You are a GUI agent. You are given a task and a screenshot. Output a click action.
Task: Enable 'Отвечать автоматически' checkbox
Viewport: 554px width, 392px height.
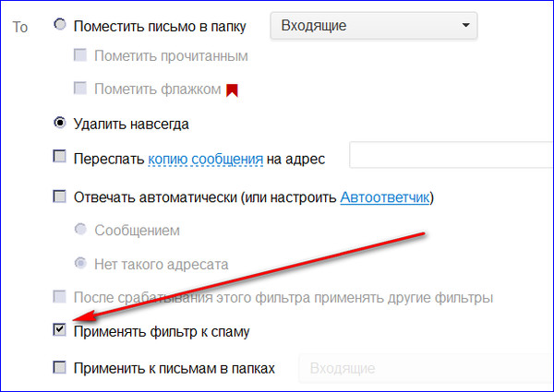tap(59, 196)
